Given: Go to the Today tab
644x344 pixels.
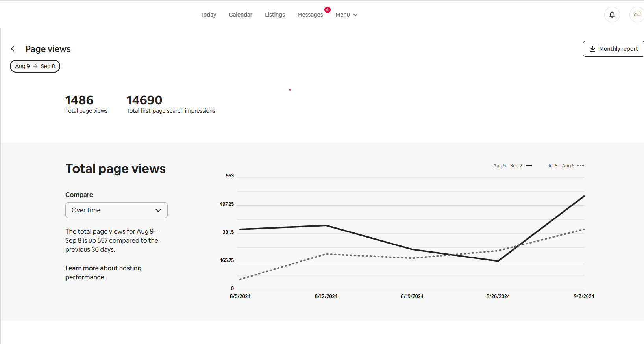Looking at the screenshot, I should click(x=208, y=15).
